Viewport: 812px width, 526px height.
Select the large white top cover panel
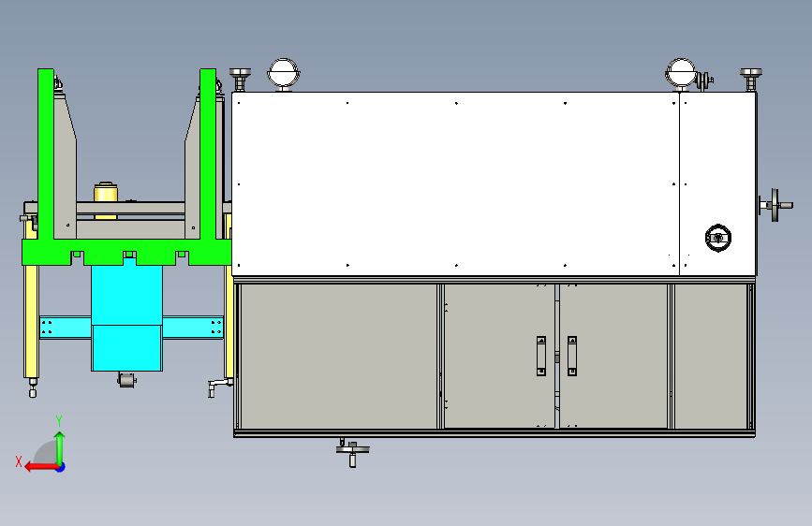(x=455, y=183)
